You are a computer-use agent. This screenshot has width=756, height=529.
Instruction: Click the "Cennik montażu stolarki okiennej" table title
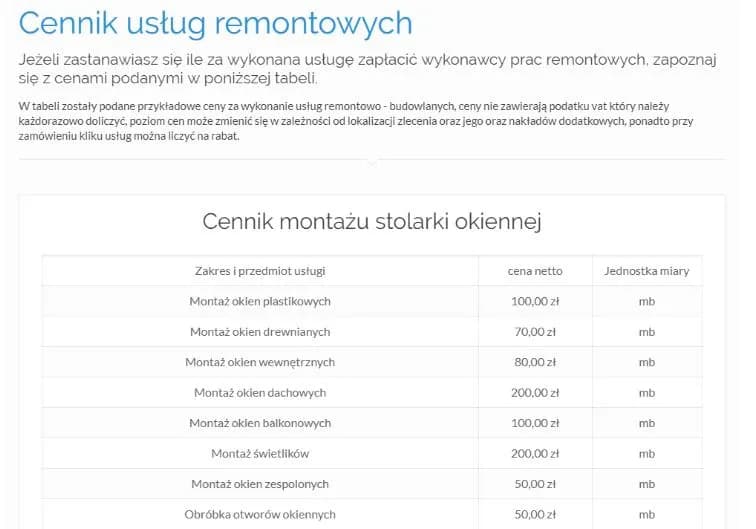[x=372, y=221]
